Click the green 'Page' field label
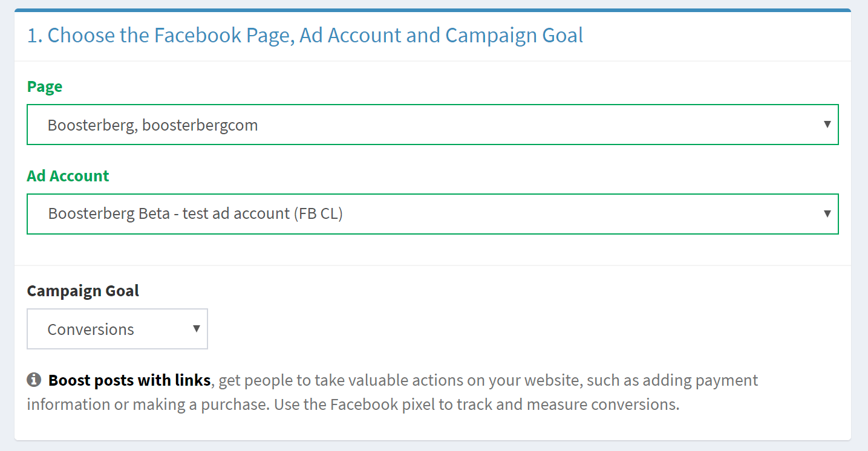 pos(45,86)
